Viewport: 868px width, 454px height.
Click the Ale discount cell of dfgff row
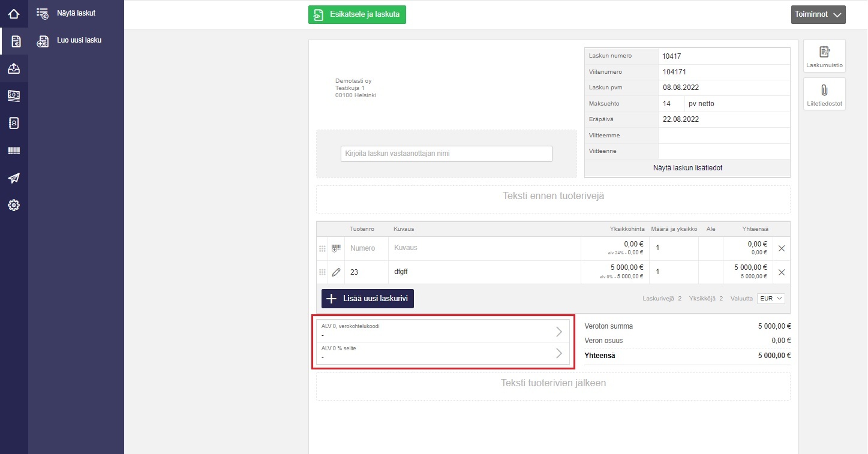coord(711,272)
